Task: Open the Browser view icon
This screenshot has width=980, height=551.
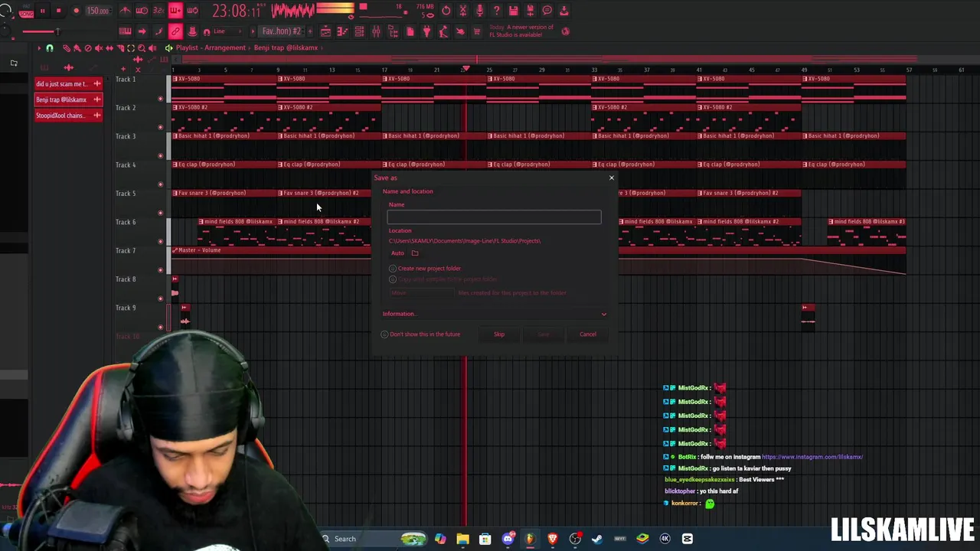Action: (x=393, y=31)
